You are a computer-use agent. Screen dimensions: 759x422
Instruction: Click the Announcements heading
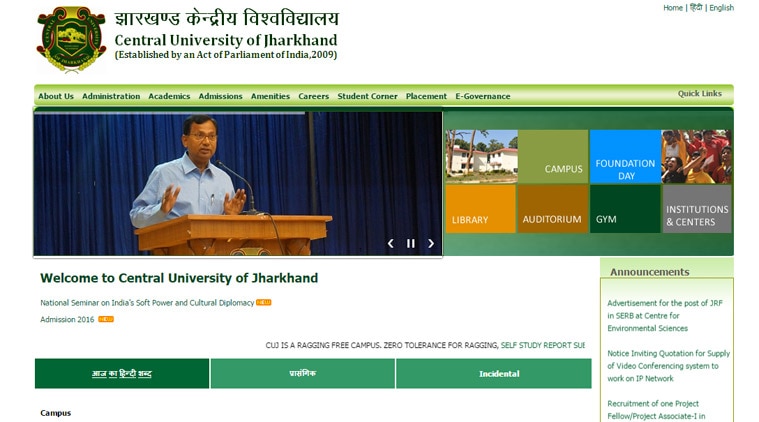point(650,272)
